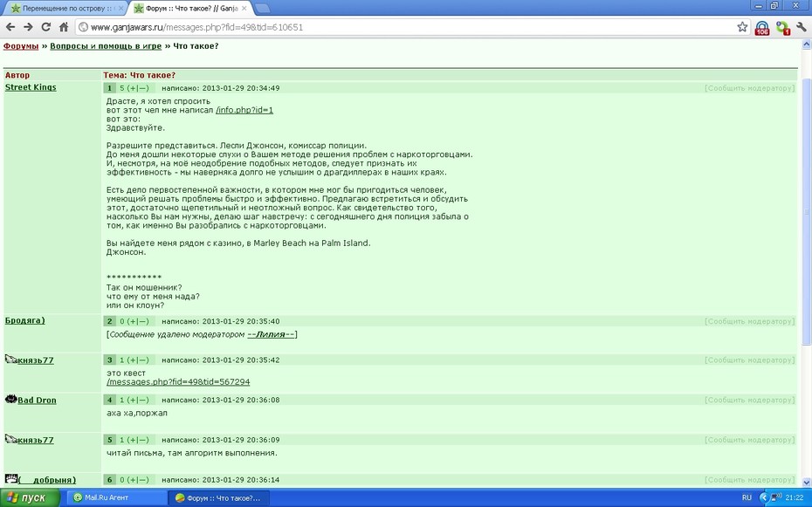The image size is (812, 507).
Task: Follow the /info.php?id=1 link
Action: point(244,110)
